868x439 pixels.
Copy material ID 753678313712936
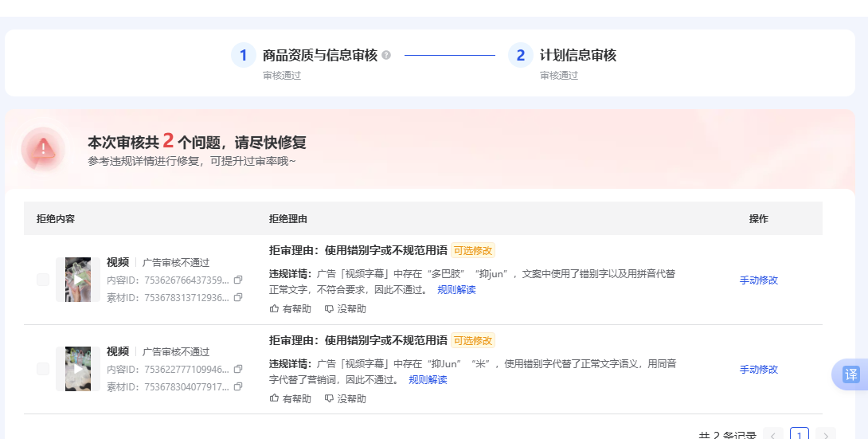pyautogui.click(x=238, y=298)
